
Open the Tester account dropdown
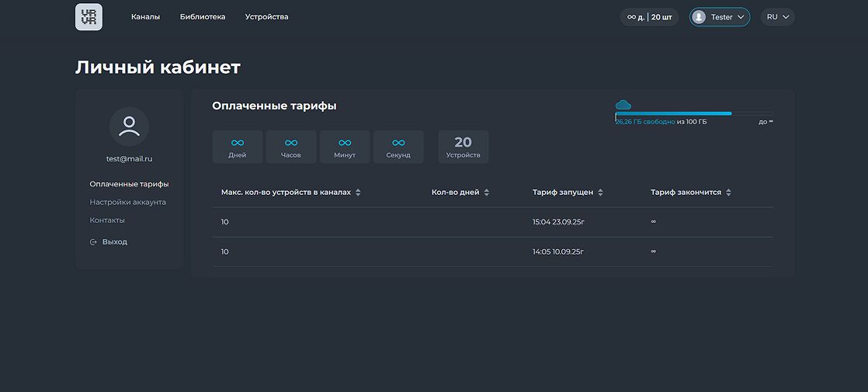pyautogui.click(x=720, y=17)
